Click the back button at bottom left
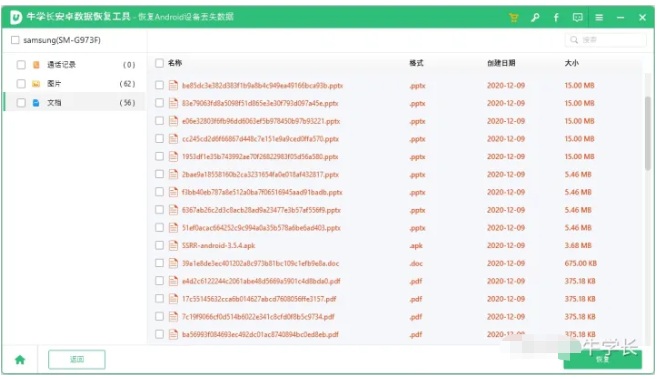This screenshot has height=379, width=663. tap(77, 360)
